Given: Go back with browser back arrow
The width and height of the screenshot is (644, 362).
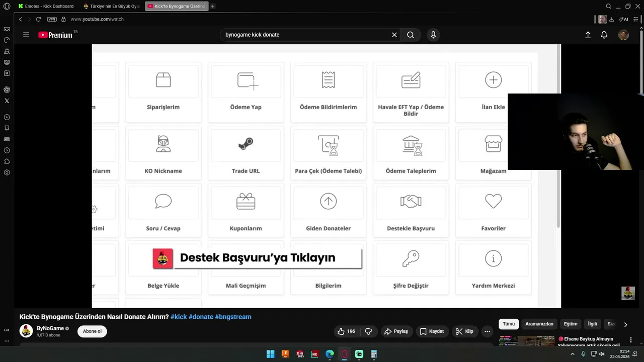Looking at the screenshot, I should (20, 19).
